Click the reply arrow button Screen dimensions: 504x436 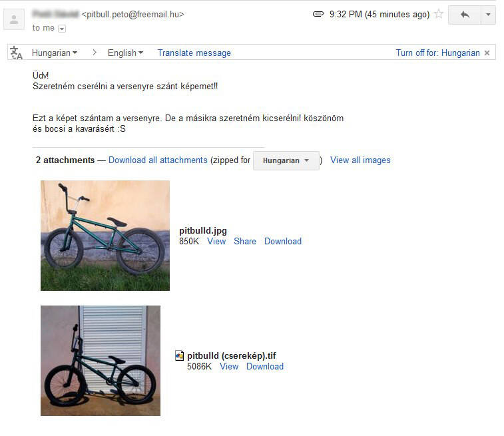point(465,15)
